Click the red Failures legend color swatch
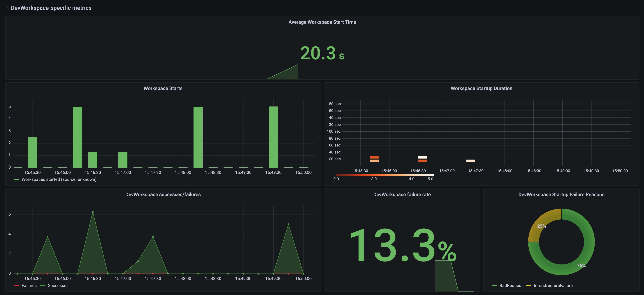Image resolution: width=644 pixels, height=295 pixels. (16, 286)
